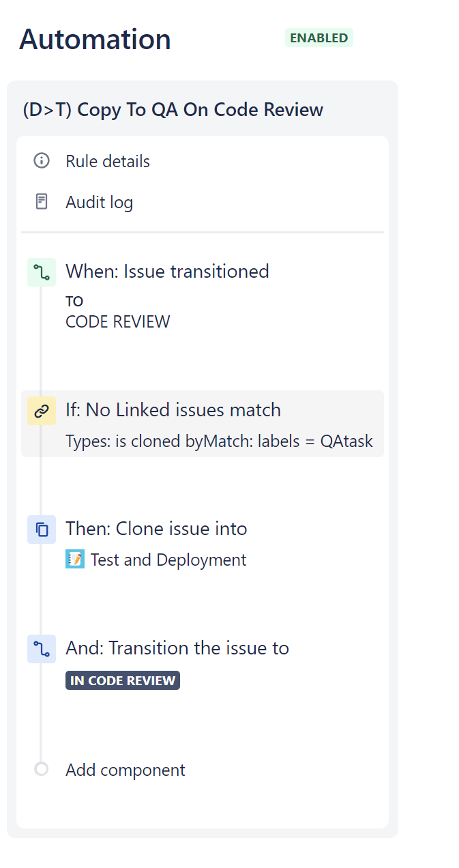This screenshot has width=459, height=868.
Task: Click the CODE REVIEW transition value
Action: tap(116, 321)
